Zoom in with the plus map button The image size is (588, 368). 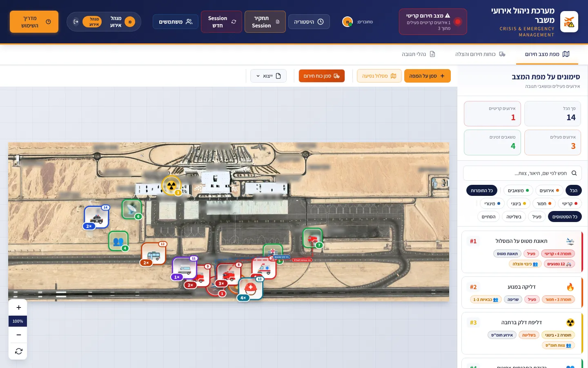pos(18,307)
